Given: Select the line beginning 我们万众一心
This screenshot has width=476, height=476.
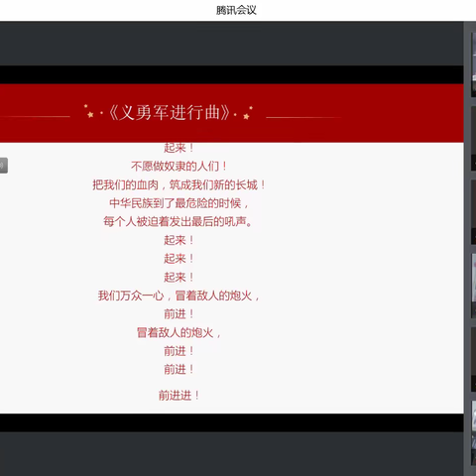Looking at the screenshot, I should [178, 296].
